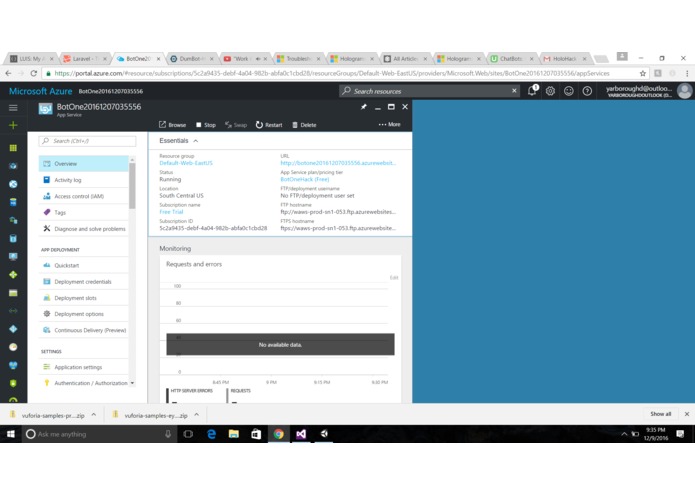
Task: Open Authentication / Authorization
Action: [x=84, y=383]
